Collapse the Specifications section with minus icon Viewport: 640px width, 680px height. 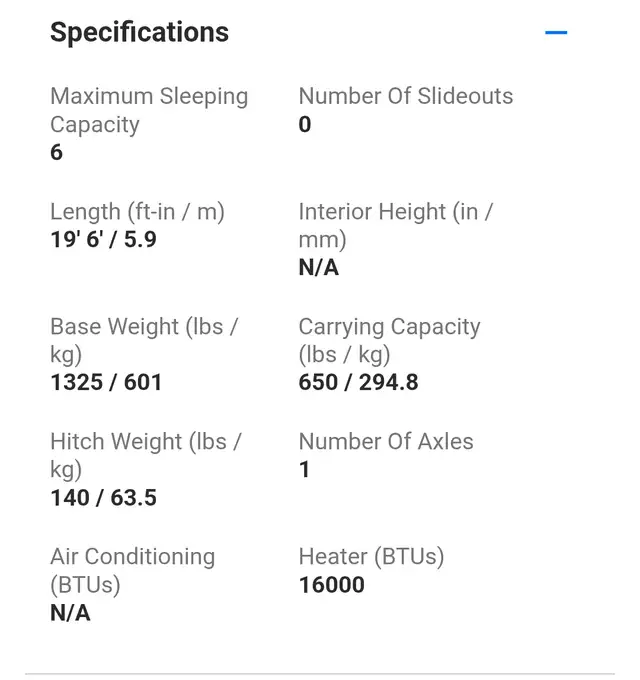pos(556,32)
